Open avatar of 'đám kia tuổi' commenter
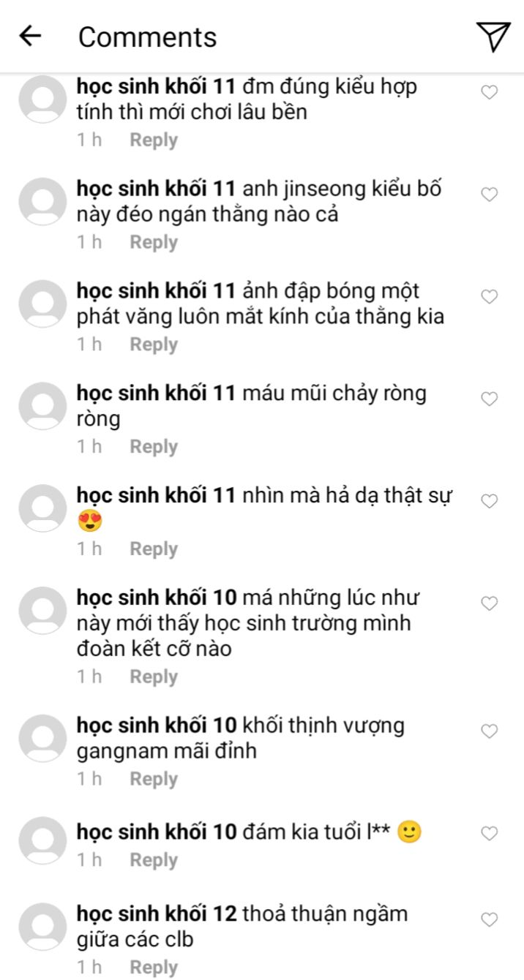This screenshot has height=980, width=524. [x=42, y=840]
